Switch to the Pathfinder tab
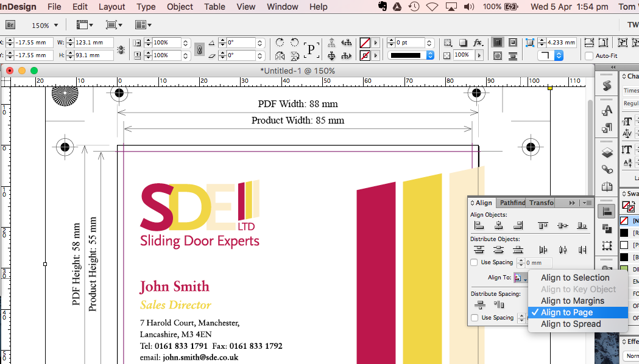 coord(512,203)
